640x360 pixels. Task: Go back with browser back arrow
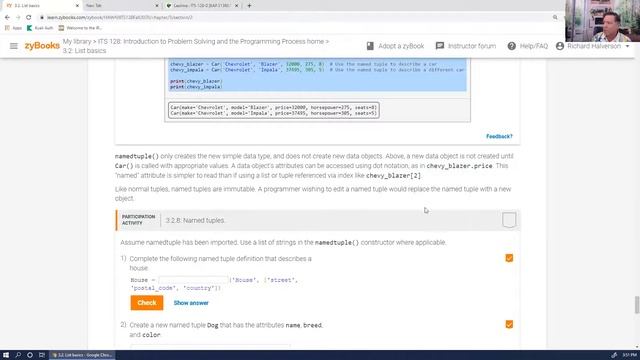pyautogui.click(x=7, y=18)
